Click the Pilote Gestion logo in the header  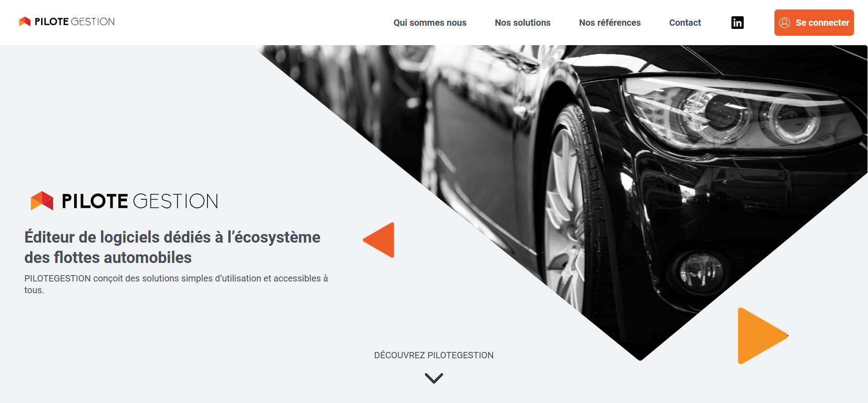coord(67,22)
